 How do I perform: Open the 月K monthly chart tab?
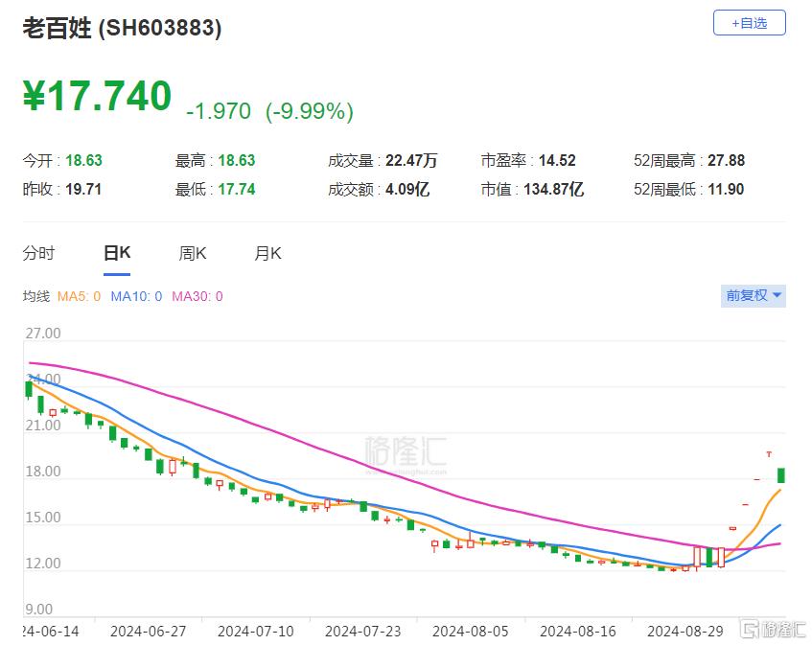tap(267, 253)
